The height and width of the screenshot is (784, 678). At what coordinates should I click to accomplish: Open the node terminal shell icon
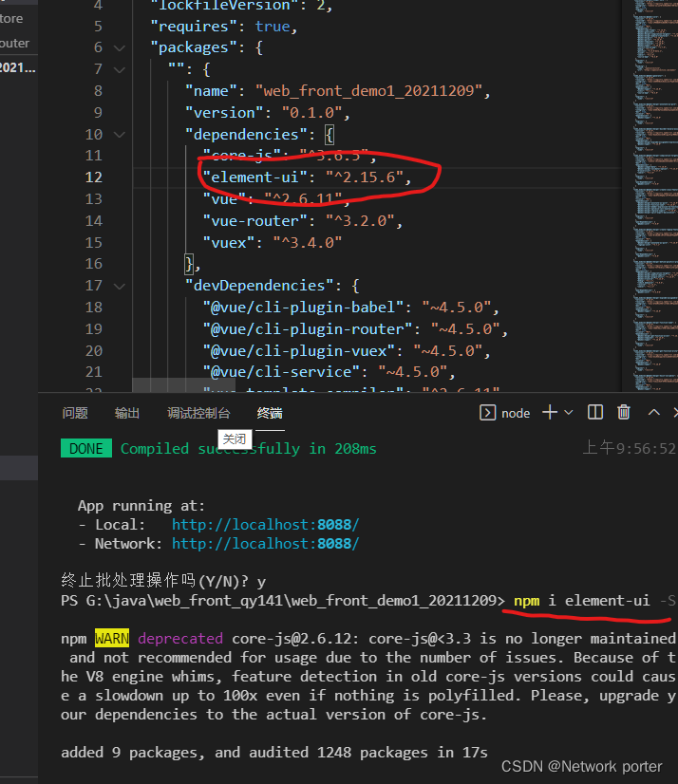pyautogui.click(x=487, y=413)
